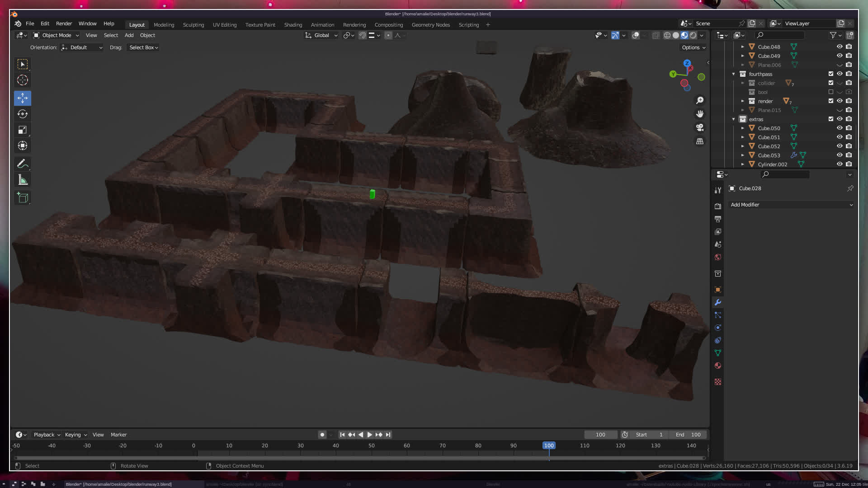Open Material properties tab icon
The image size is (868, 488).
coord(718,366)
